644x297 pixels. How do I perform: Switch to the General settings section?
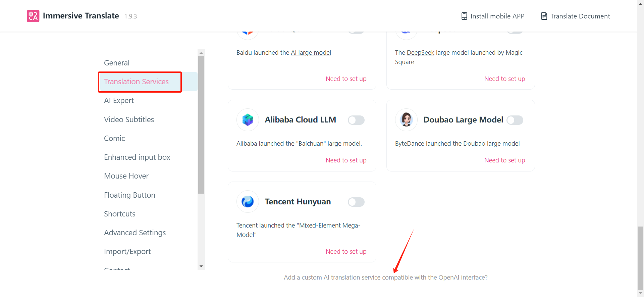(117, 63)
